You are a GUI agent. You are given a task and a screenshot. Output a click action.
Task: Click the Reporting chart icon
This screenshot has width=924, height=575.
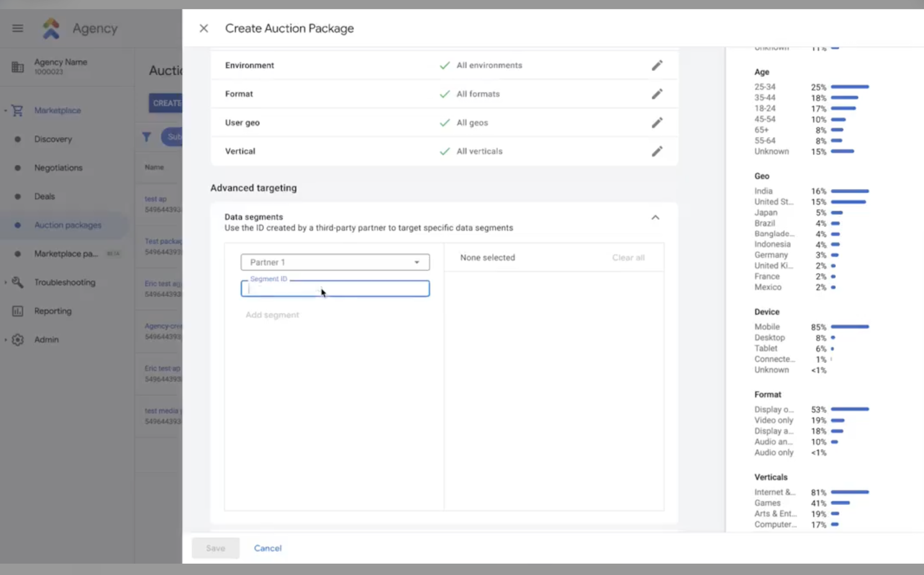(17, 311)
